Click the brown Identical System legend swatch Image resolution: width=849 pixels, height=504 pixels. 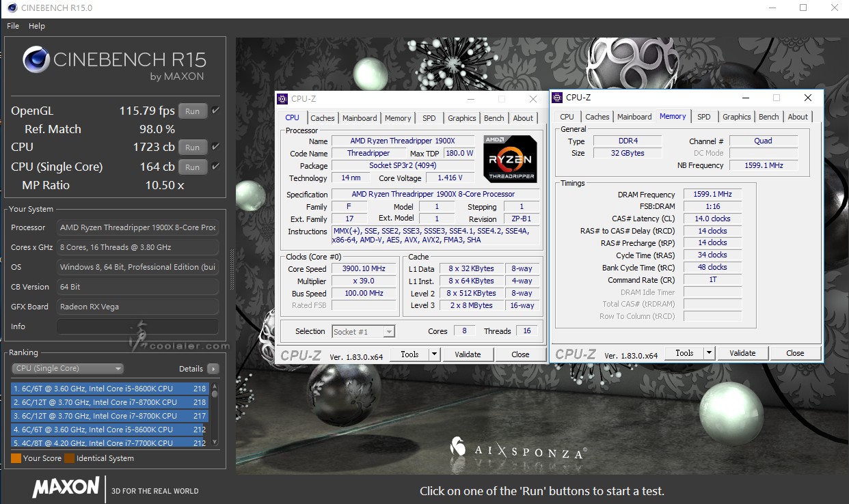point(69,458)
